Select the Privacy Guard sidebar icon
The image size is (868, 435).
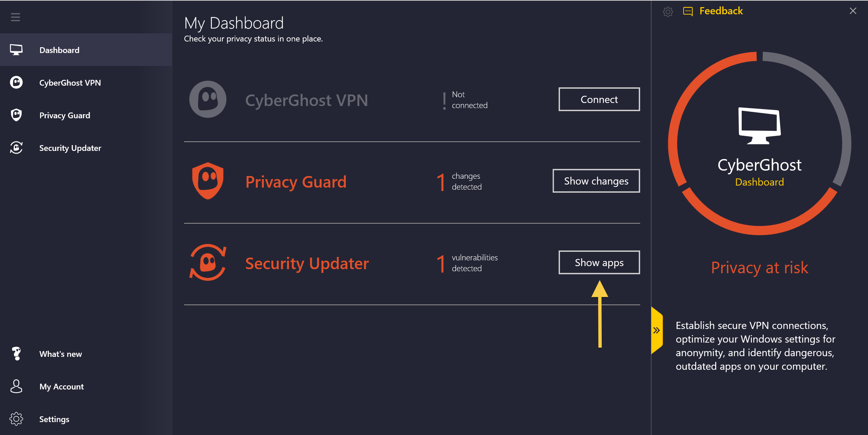pyautogui.click(x=16, y=115)
